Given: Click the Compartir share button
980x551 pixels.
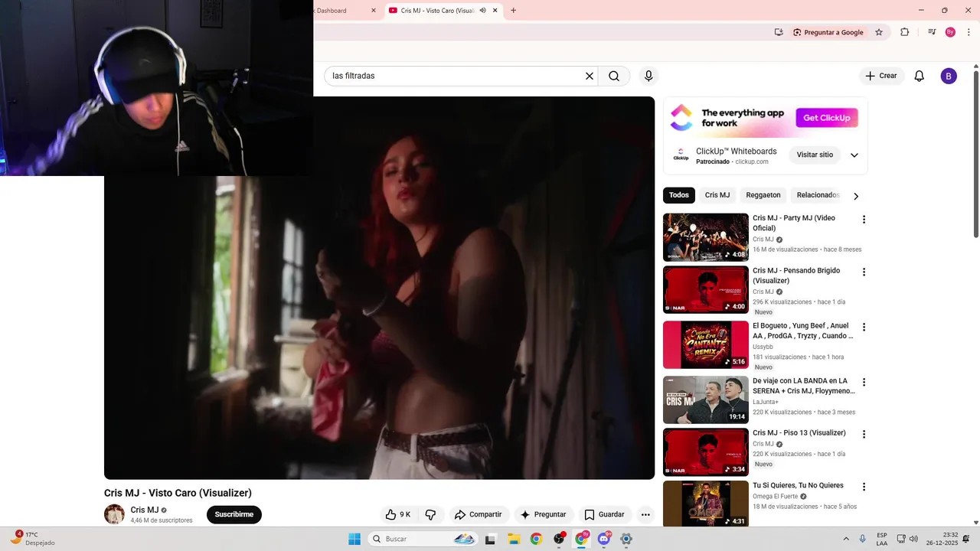Looking at the screenshot, I should [x=478, y=514].
